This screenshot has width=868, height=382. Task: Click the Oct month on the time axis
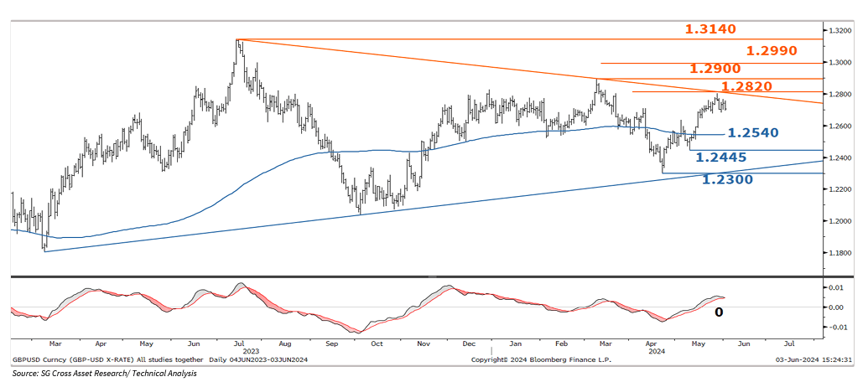pos(377,343)
